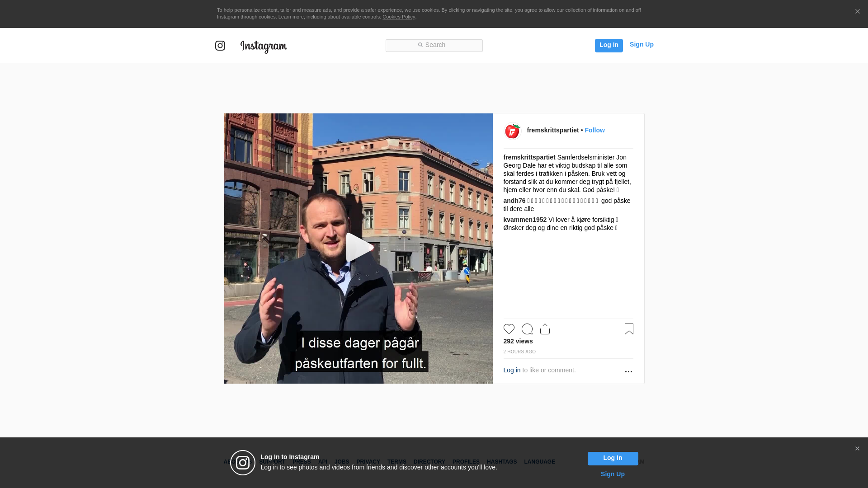Open the 2 HOURS AGO timestamp
Screen dimensions: 868x488
[519, 352]
